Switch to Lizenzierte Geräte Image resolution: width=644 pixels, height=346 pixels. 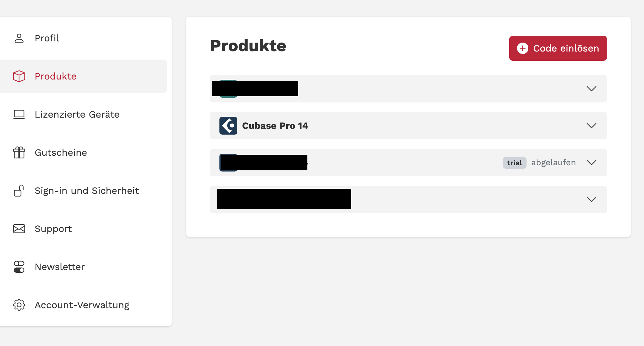pyautogui.click(x=77, y=114)
